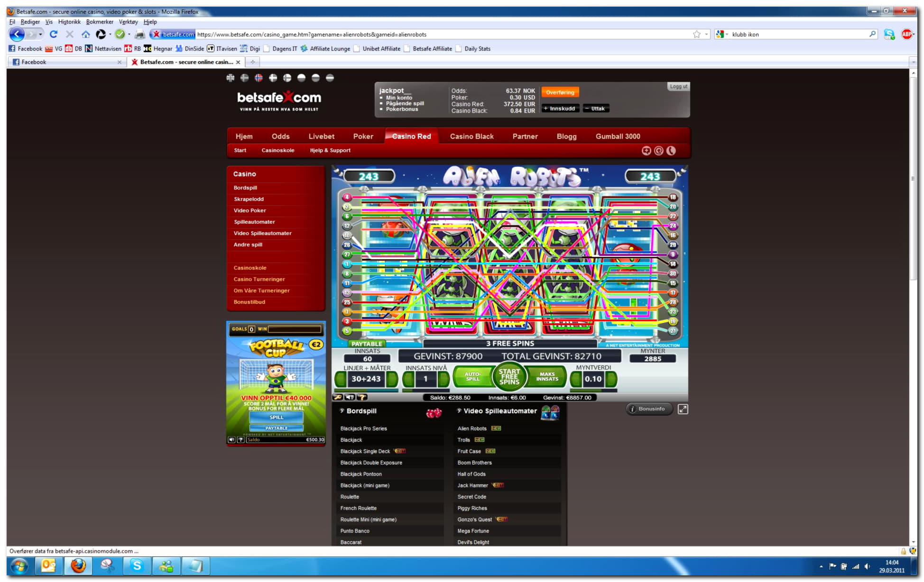Image resolution: width=924 pixels, height=582 pixels.
Task: Decrease Linjer + Måter with the left arrow
Action: 340,379
